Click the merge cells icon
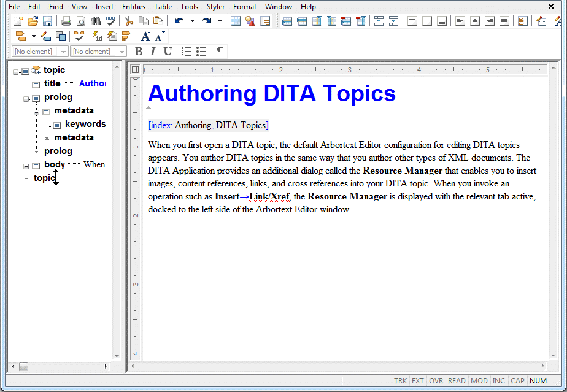Viewport: 567px width, 392px height. pyautogui.click(x=379, y=21)
